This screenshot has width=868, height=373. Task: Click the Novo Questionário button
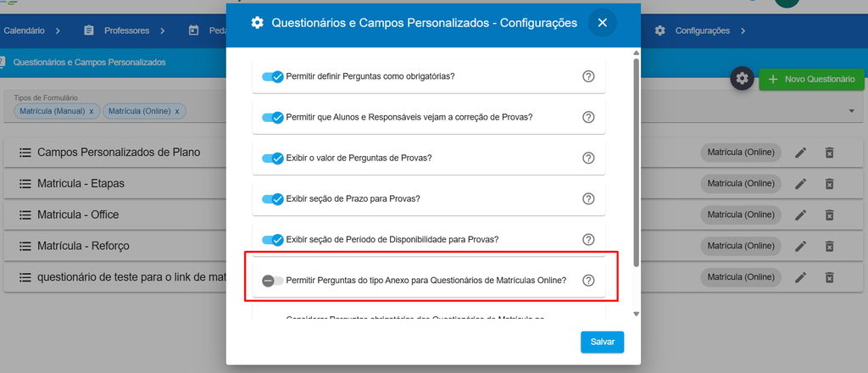(811, 79)
